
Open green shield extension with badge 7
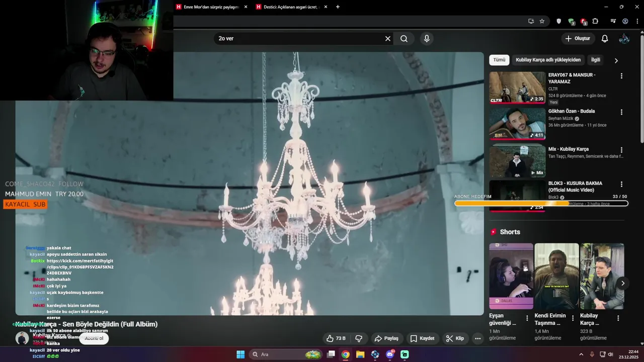(x=571, y=21)
